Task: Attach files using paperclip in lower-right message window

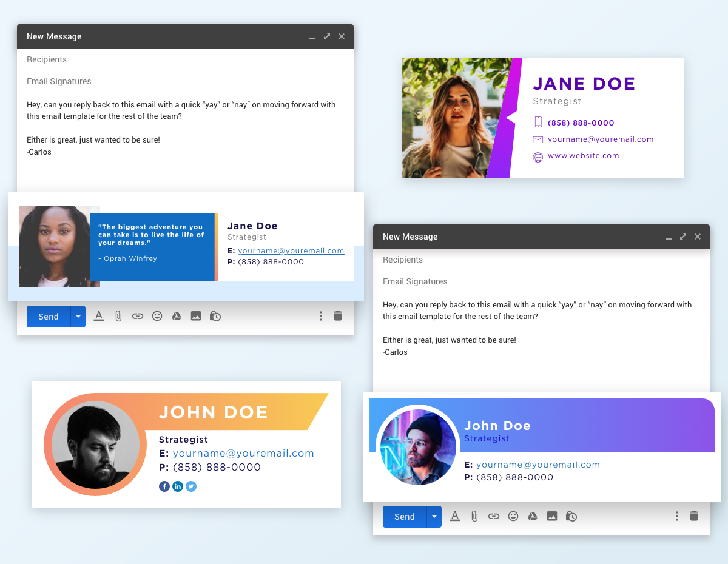Action: pyautogui.click(x=474, y=516)
